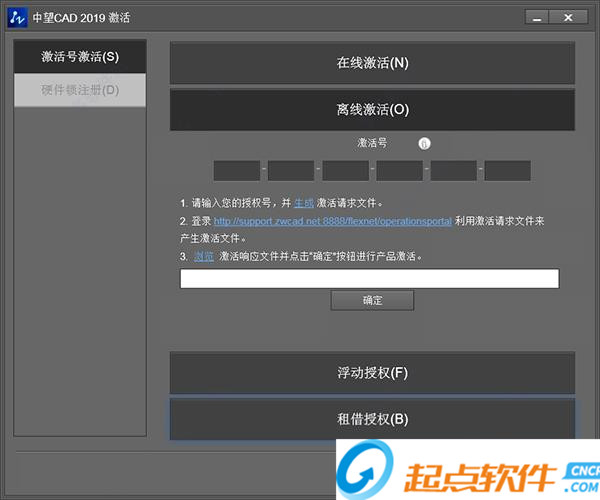The image size is (600, 500).
Task: Click the 确定 button
Action: pyautogui.click(x=372, y=300)
